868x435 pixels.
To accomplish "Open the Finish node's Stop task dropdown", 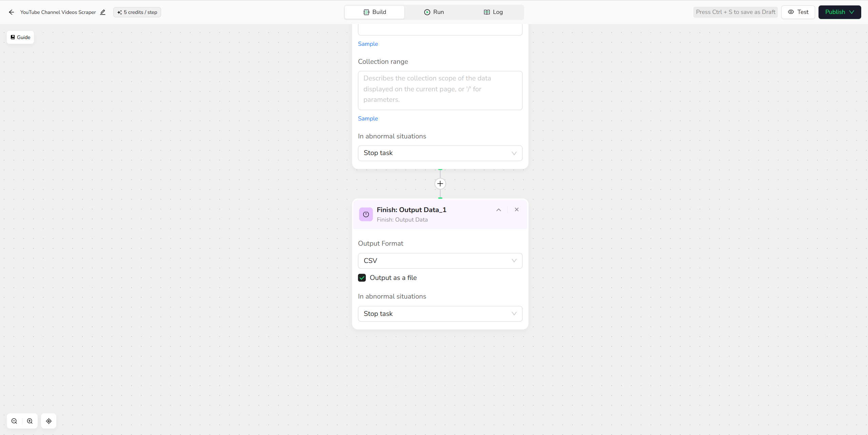I will coord(440,314).
